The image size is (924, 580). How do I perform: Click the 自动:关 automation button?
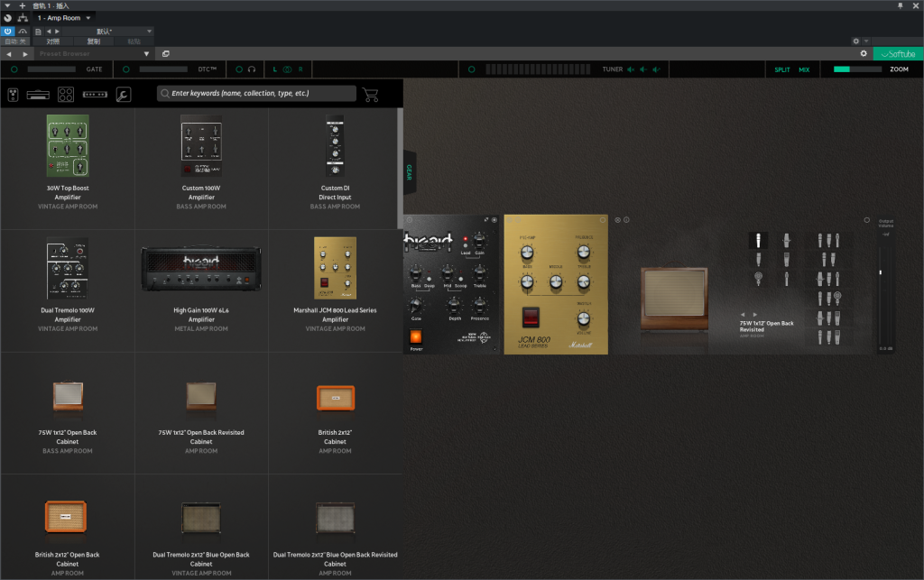click(15, 41)
